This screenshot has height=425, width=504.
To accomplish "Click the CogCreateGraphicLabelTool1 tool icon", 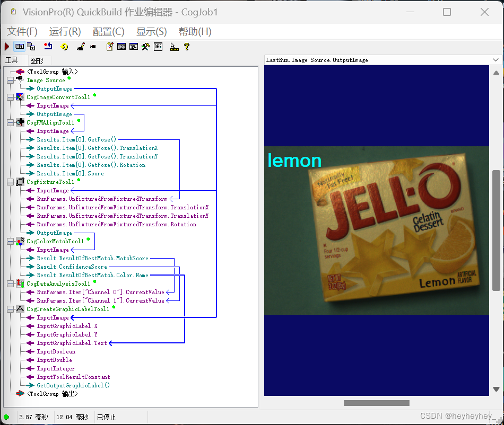I will point(20,309).
